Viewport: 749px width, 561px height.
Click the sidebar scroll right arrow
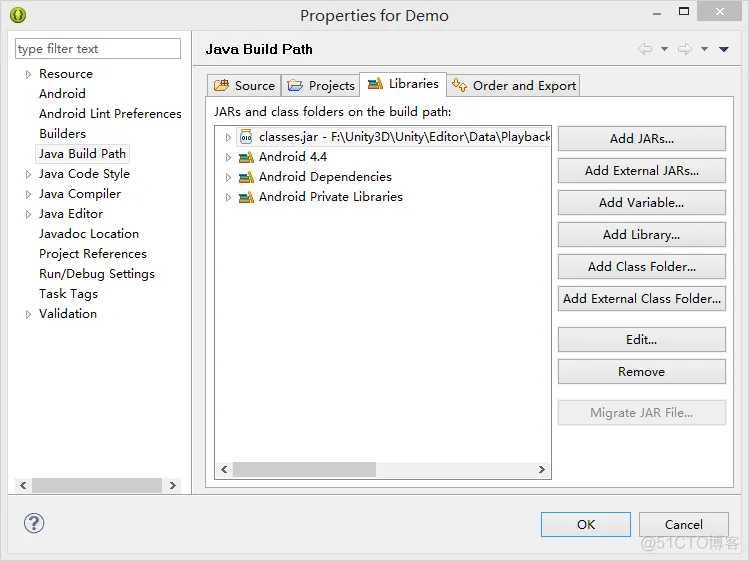(x=173, y=485)
